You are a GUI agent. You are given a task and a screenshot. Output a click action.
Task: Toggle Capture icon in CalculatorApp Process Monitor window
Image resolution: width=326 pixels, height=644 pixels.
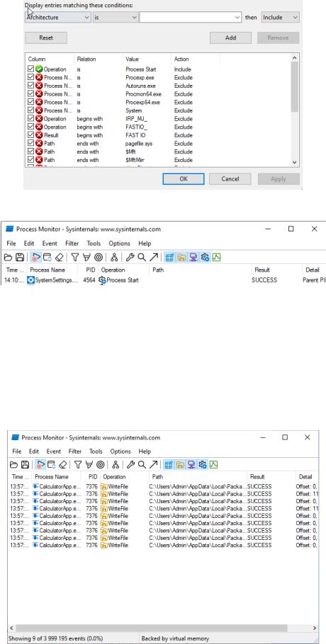[40, 464]
